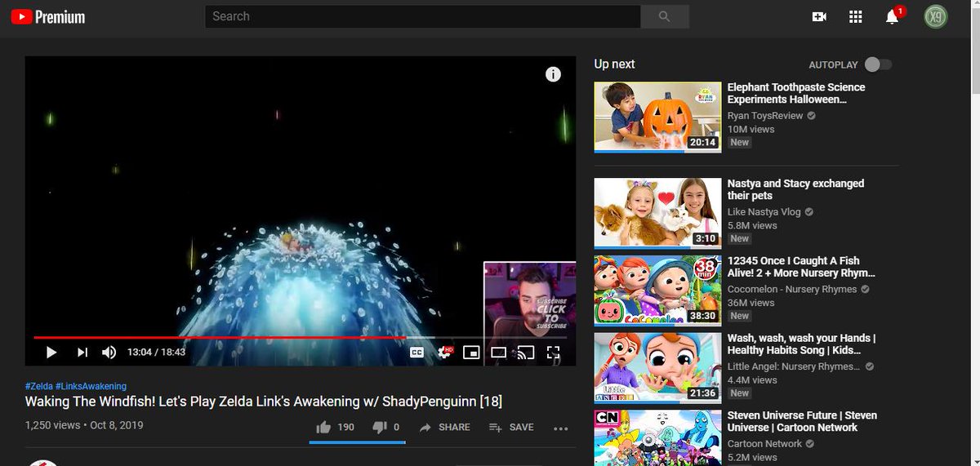Image resolution: width=980 pixels, height=466 pixels.
Task: Click the Wash, wash, wash your Hands title
Action: 802,344
